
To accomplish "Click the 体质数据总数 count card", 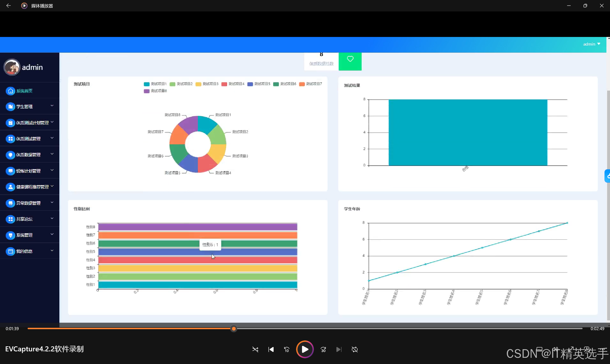I will 321,61.
